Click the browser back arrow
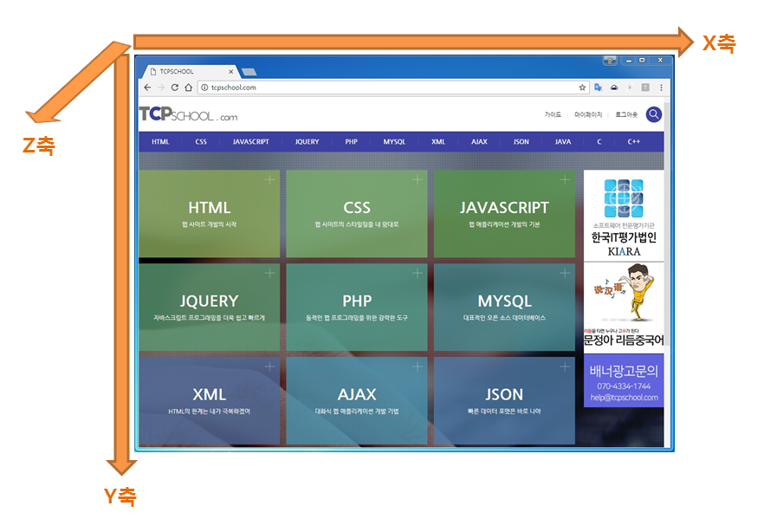Viewport: 764px width, 532px height. pyautogui.click(x=147, y=88)
